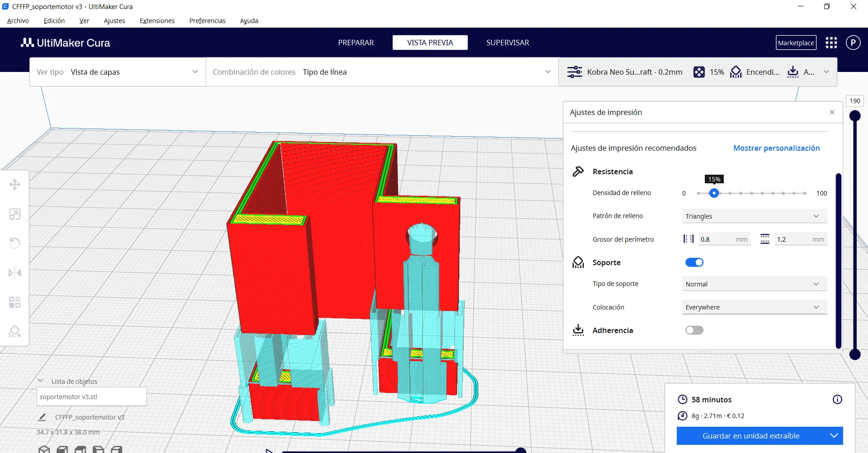Select the Support Blocker tool
The image size is (868, 453).
14,332
